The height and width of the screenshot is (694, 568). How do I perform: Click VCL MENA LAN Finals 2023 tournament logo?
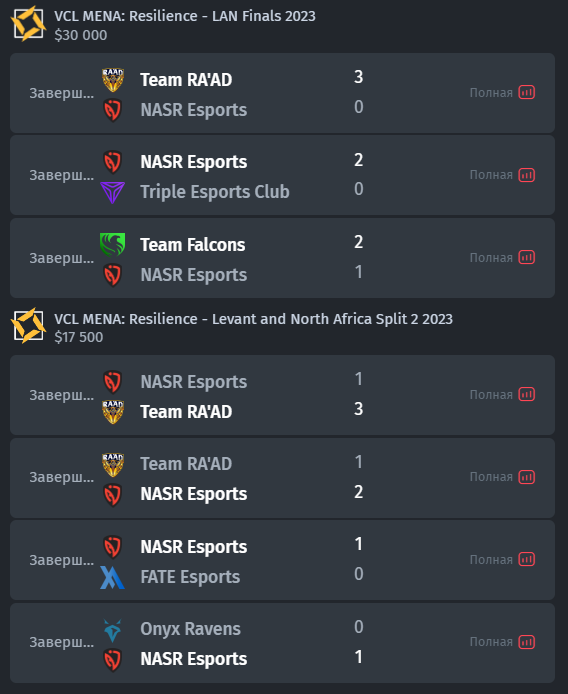click(28, 23)
